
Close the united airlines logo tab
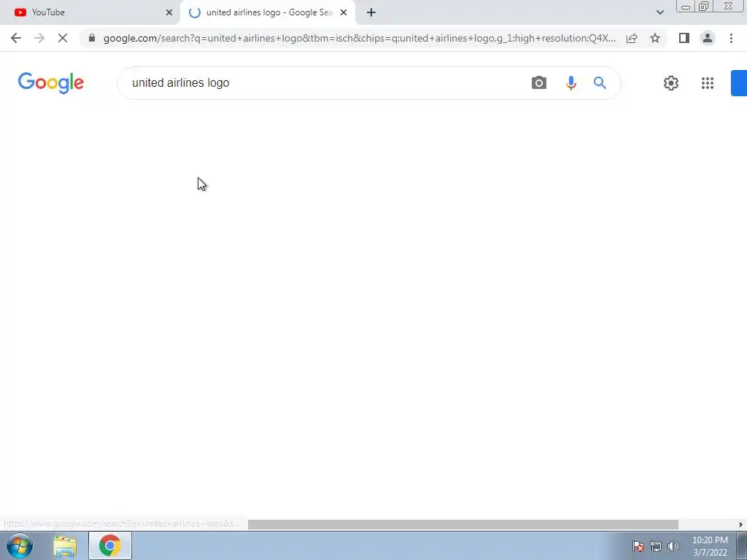[344, 12]
